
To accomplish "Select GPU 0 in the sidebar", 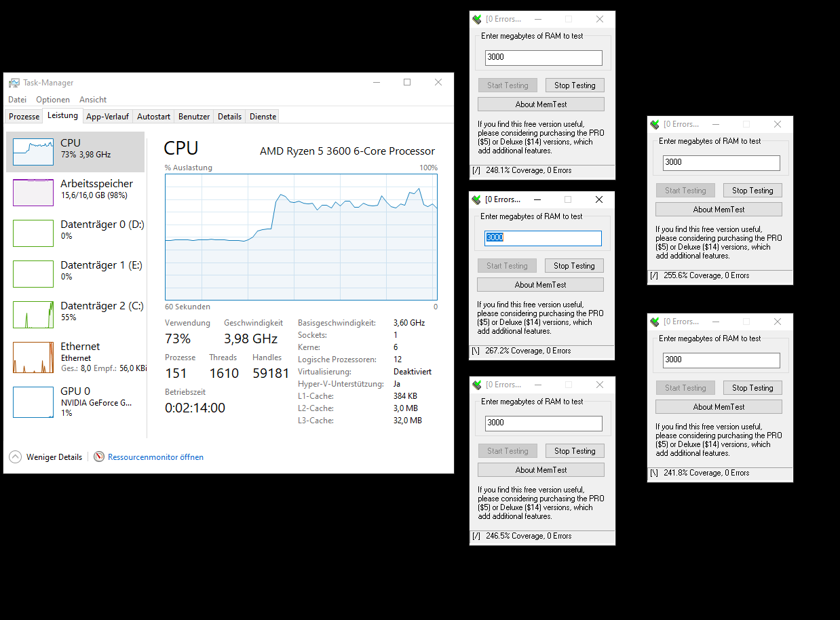I will tap(75, 402).
